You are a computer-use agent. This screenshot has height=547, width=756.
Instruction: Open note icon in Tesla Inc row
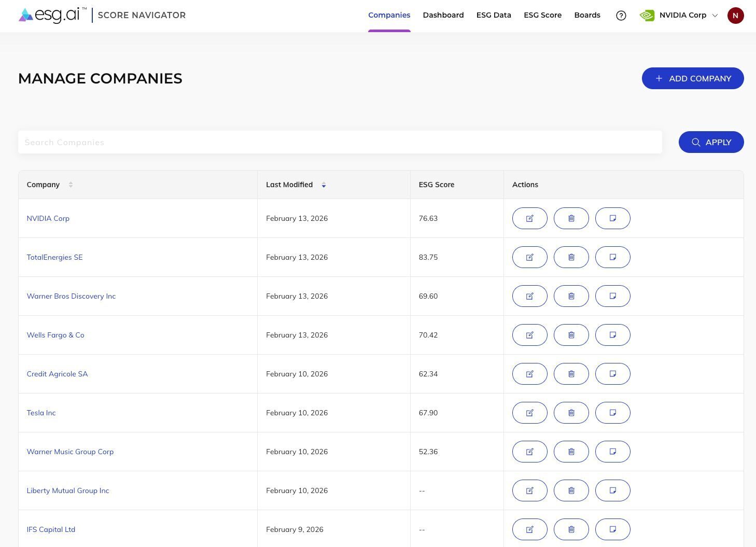pyautogui.click(x=612, y=413)
